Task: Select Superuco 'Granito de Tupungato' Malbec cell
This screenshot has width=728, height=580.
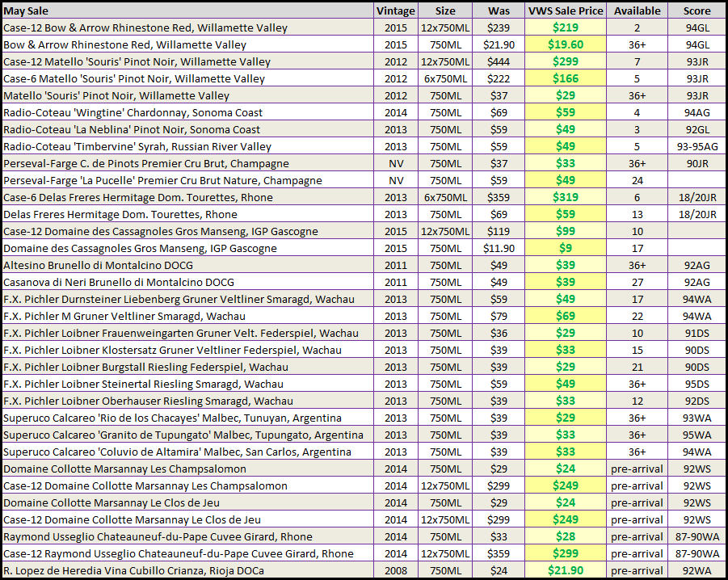Action: coord(187,435)
